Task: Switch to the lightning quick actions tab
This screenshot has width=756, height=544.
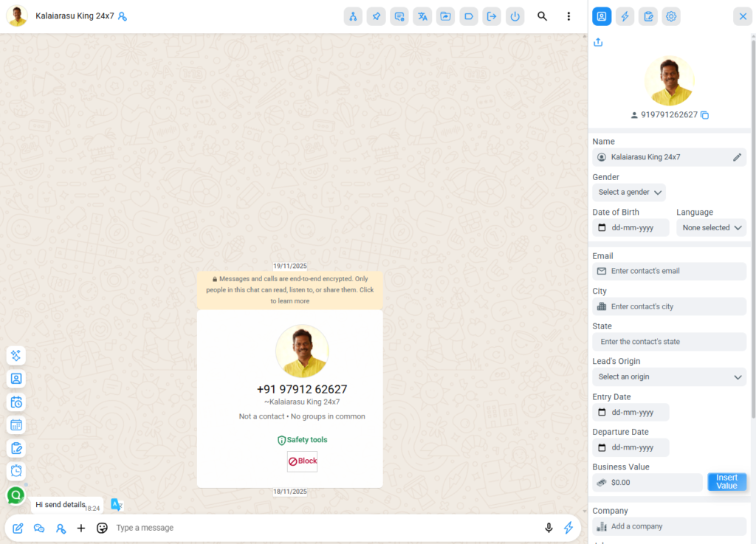Action: click(625, 16)
